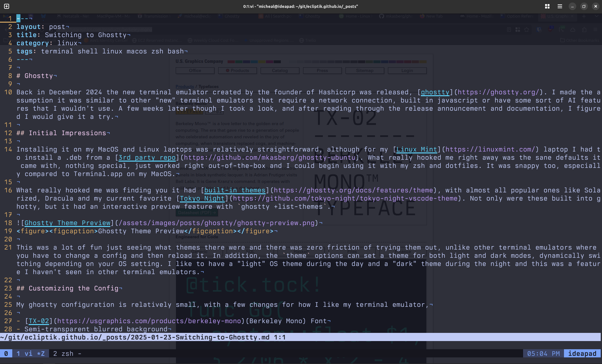Toggle the bookmark star for this page
This screenshot has height=364, width=602.
[x=527, y=29]
